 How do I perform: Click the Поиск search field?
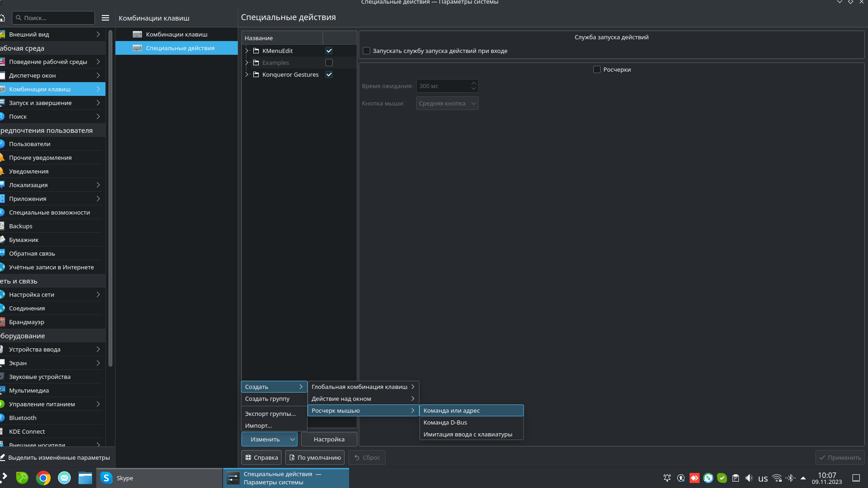point(54,18)
